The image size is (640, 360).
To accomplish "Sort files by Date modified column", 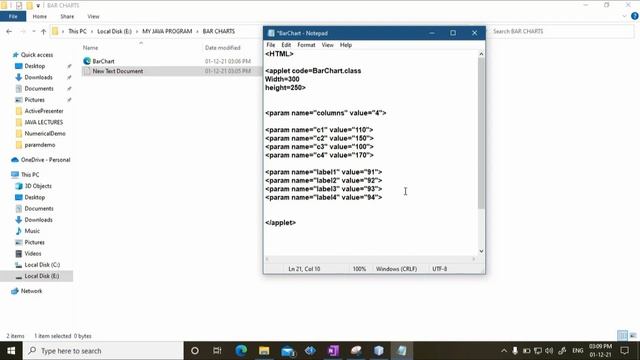I will [222, 48].
